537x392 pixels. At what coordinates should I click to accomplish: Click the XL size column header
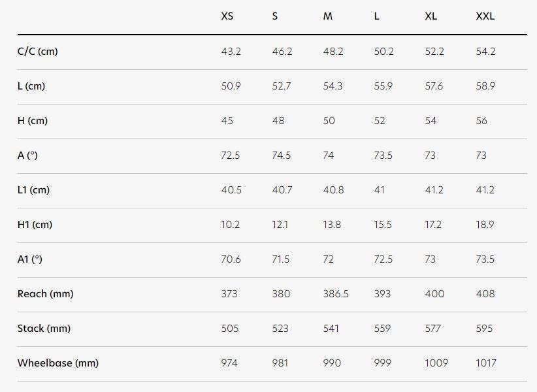click(431, 16)
